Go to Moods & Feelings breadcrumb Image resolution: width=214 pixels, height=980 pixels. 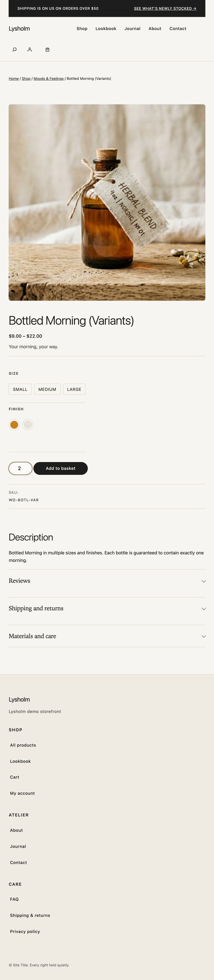click(48, 79)
